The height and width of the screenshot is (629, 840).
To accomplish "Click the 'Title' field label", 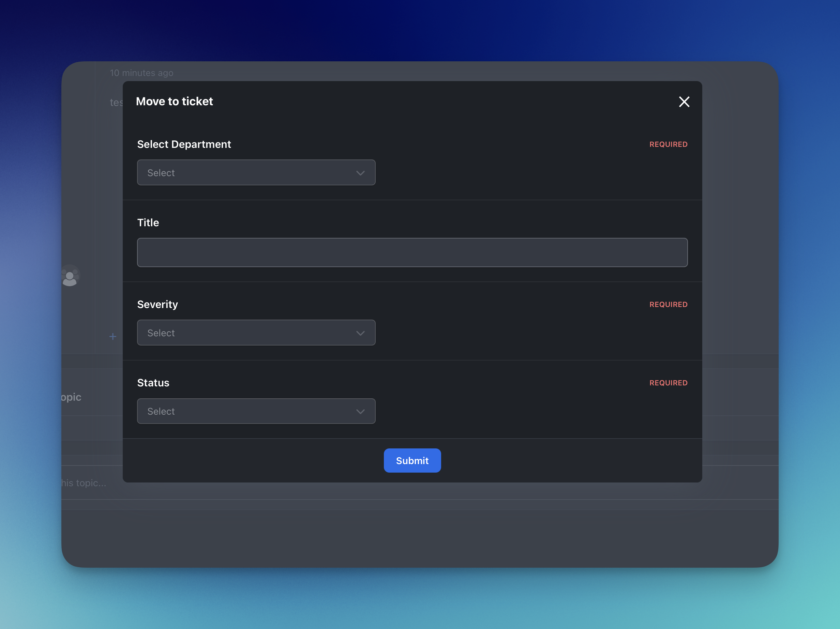I will pyautogui.click(x=148, y=223).
